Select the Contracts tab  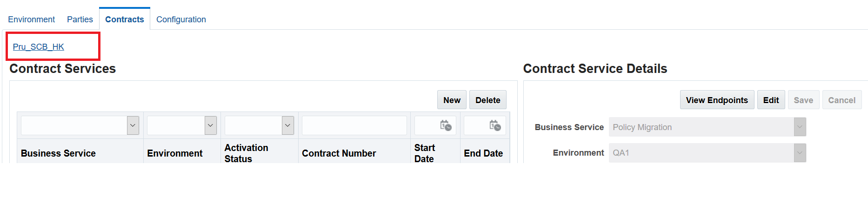(125, 20)
